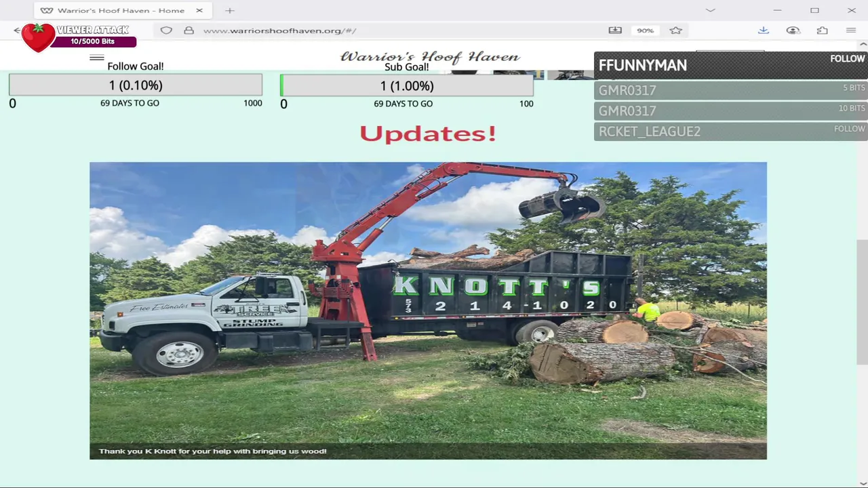Click the Sub Goal progress bar

[407, 86]
